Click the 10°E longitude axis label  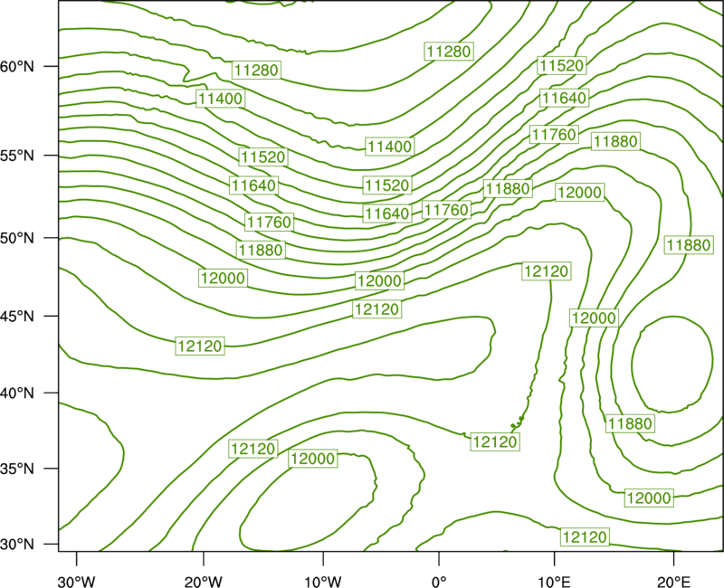(x=554, y=582)
